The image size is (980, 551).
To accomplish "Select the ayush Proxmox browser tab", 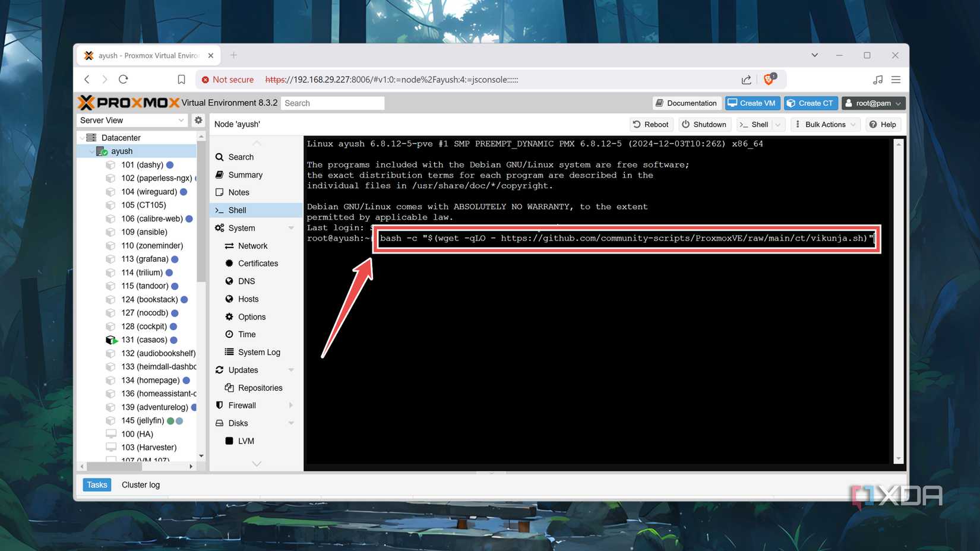I will tap(147, 55).
